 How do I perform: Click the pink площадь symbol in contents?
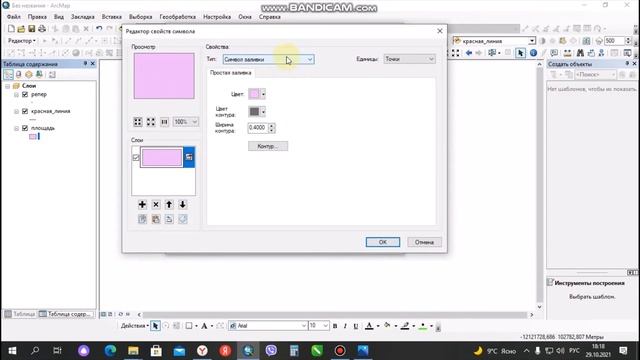[x=33, y=137]
